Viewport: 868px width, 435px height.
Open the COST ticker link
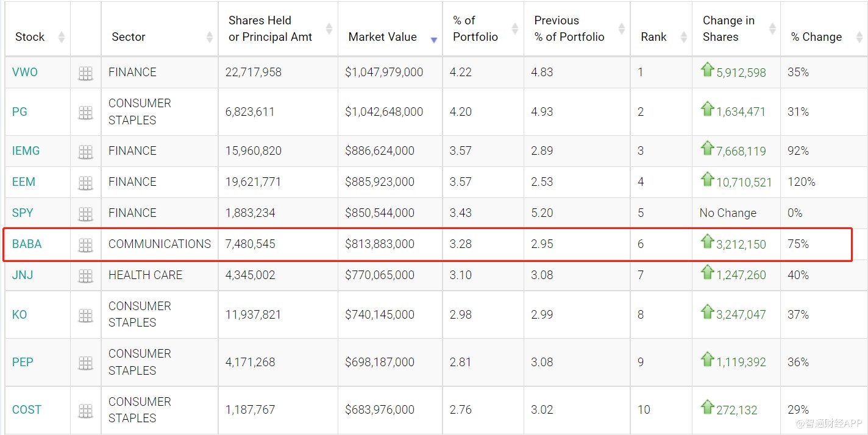[x=27, y=409]
